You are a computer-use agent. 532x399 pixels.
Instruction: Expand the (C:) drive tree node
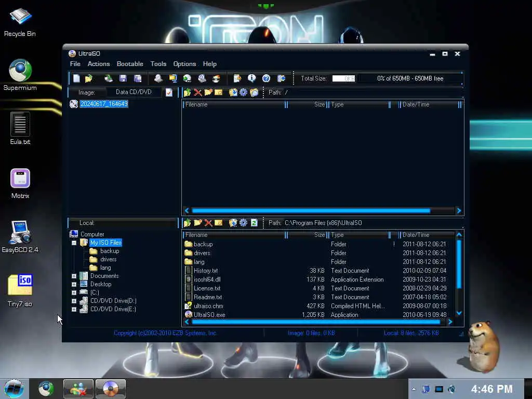point(74,292)
